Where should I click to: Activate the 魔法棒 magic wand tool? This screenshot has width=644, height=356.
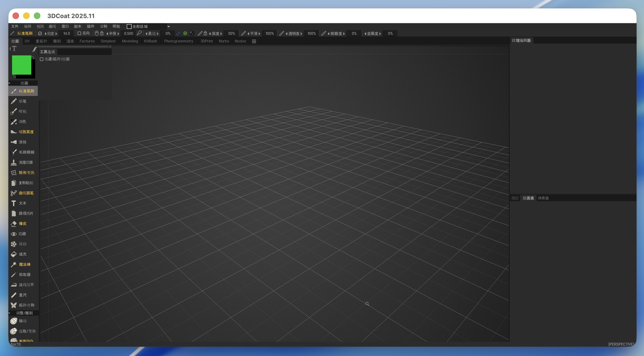[x=24, y=264]
